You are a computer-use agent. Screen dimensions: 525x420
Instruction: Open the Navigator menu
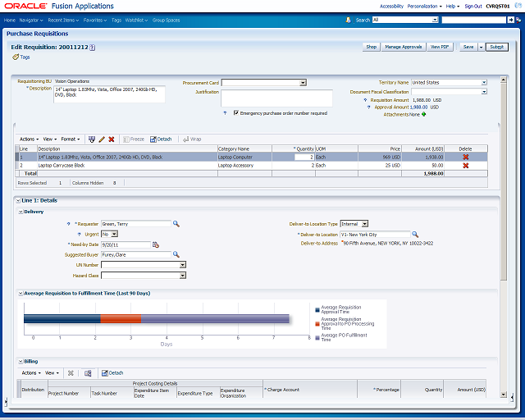point(31,21)
